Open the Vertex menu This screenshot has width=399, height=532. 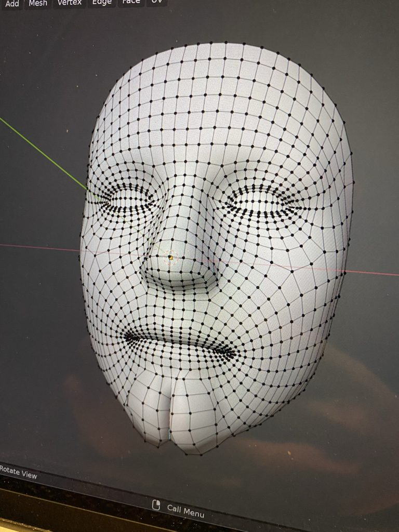coord(70,3)
